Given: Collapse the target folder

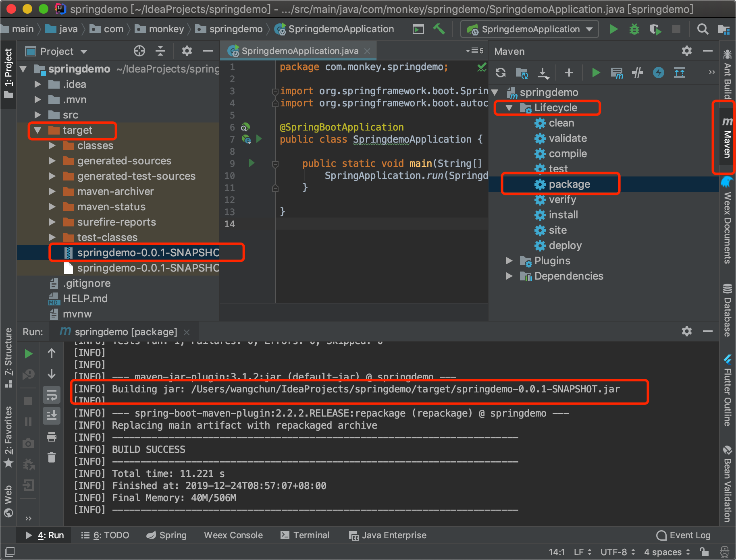Looking at the screenshot, I should coord(38,130).
